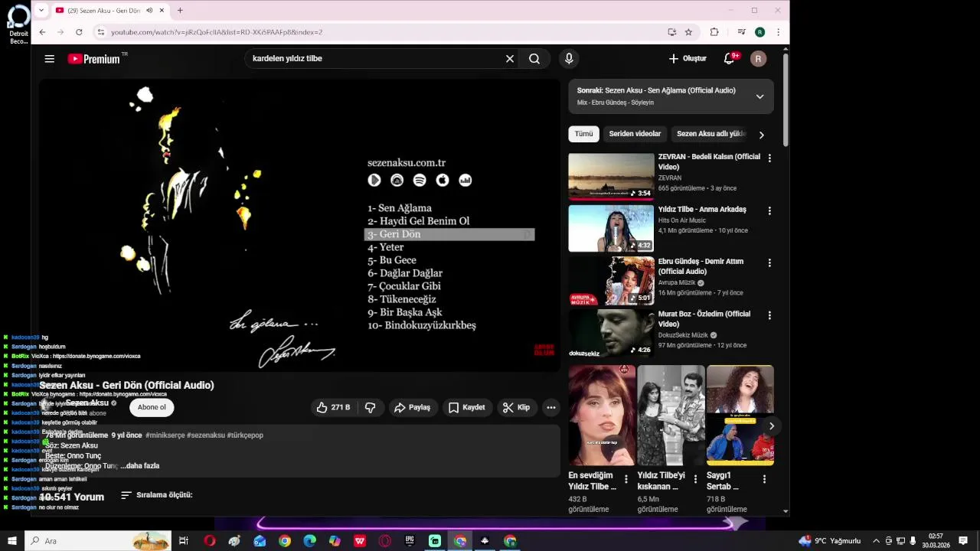Open the notifications bell

[730, 59]
